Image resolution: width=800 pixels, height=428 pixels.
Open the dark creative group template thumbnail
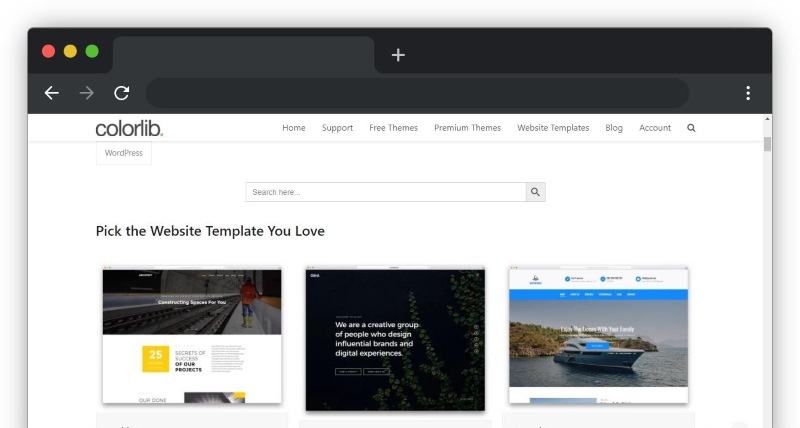(395, 338)
